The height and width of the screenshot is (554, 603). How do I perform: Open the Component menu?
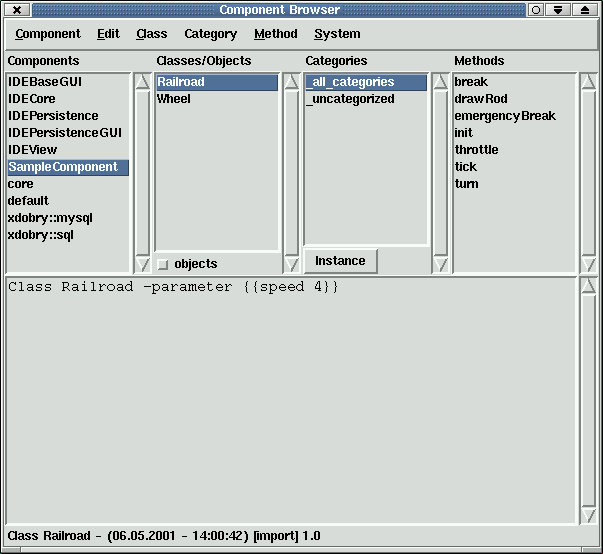coord(48,34)
